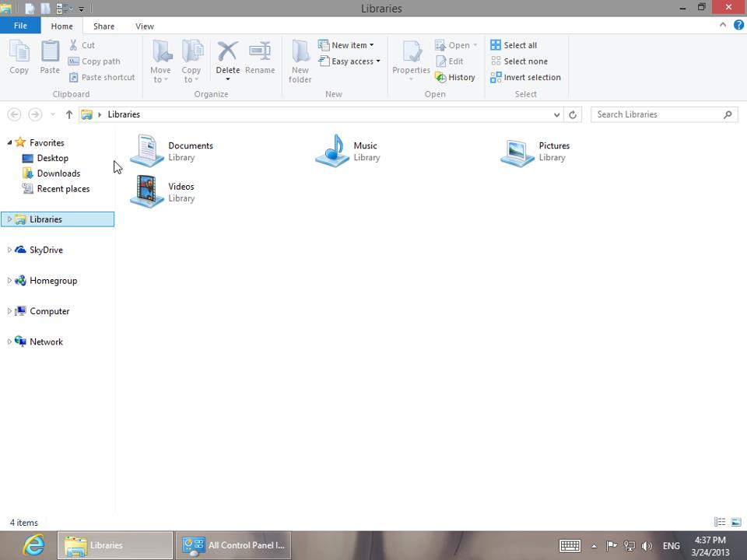Click the Search Libraries input field
Image resolution: width=747 pixels, height=560 pixels.
click(664, 114)
